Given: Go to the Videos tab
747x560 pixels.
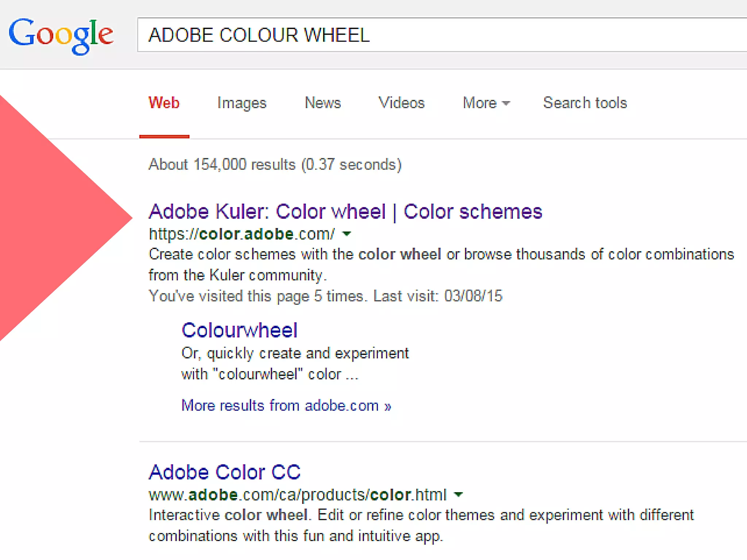Looking at the screenshot, I should [x=402, y=103].
